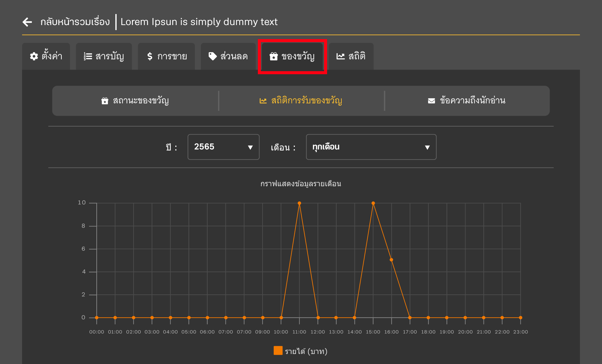The width and height of the screenshot is (602, 364).
Task: Click the chart peak point at 15:00
Action: click(x=373, y=203)
